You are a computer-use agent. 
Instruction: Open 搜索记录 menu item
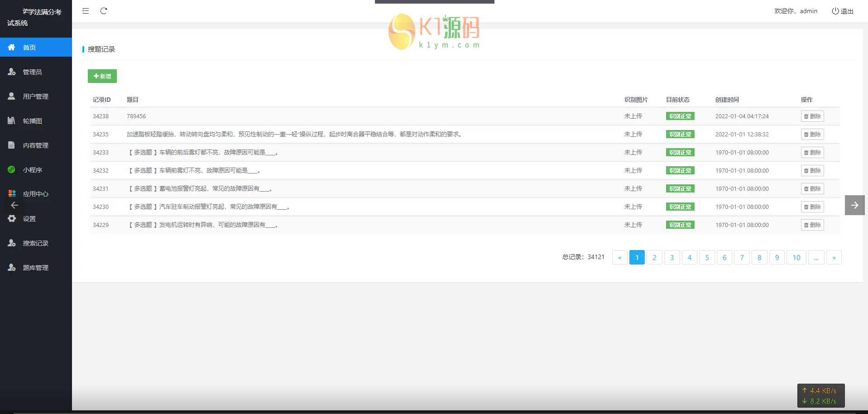36,243
